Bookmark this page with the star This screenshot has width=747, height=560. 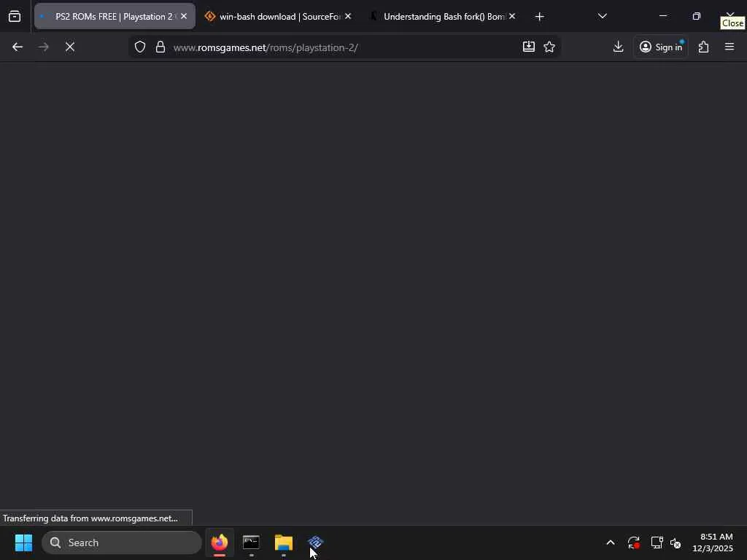tap(549, 47)
